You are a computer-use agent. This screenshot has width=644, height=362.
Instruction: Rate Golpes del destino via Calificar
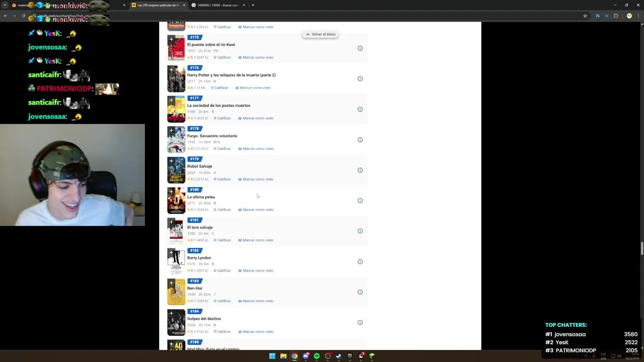click(x=222, y=331)
